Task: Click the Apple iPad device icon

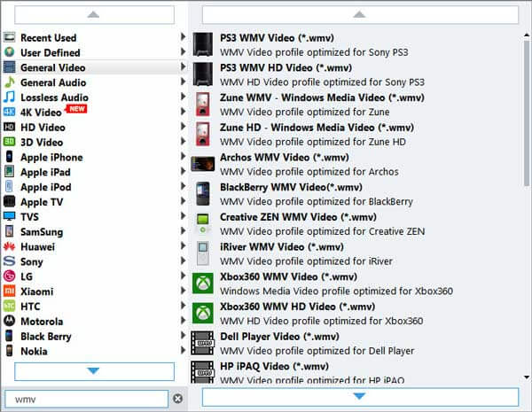Action: 9,171
